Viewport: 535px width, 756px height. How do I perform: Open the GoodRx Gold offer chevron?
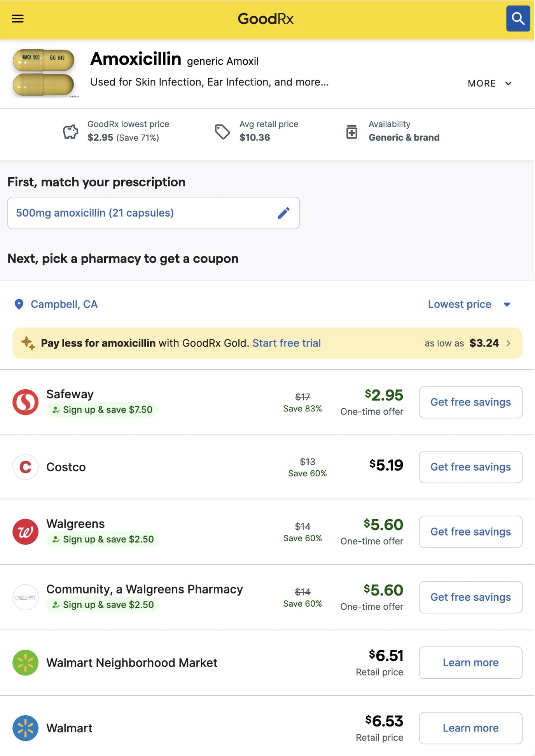coord(508,343)
